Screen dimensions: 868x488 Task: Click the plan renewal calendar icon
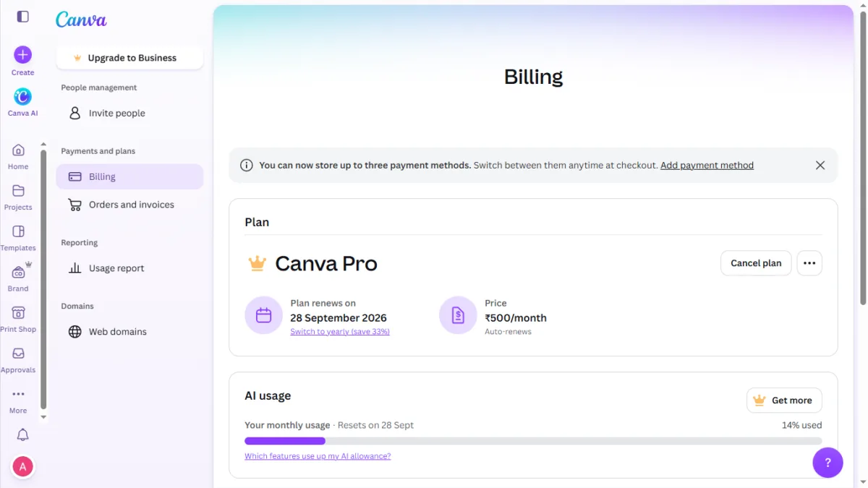click(264, 315)
